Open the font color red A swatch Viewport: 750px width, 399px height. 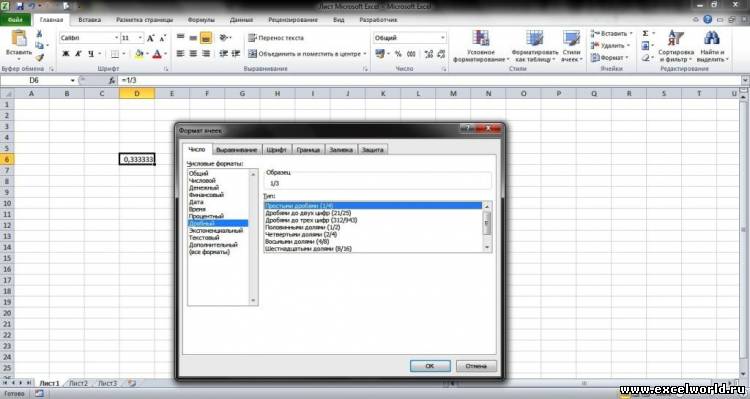[157, 54]
